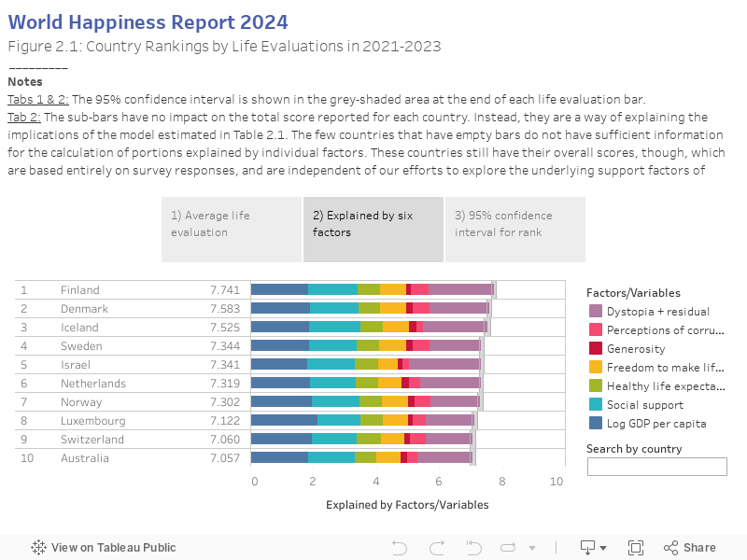Open 95% confidence interval for rank tab
This screenshot has width=747, height=560.
tap(515, 230)
